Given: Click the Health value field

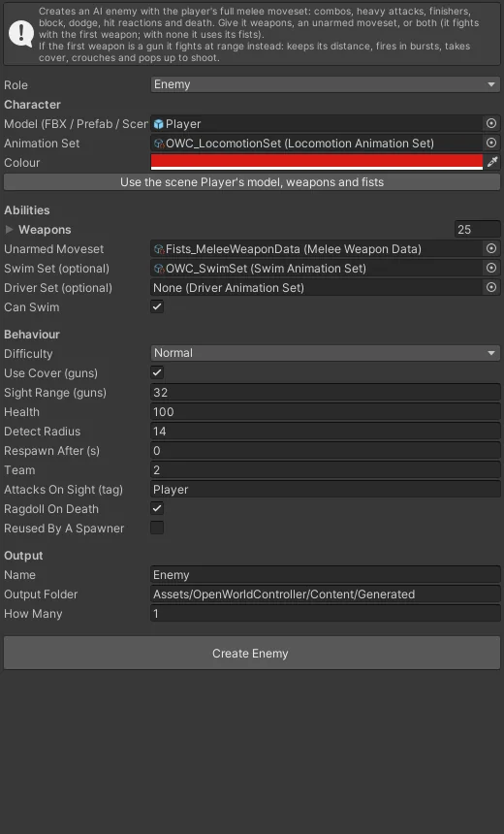Looking at the screenshot, I should coord(326,412).
